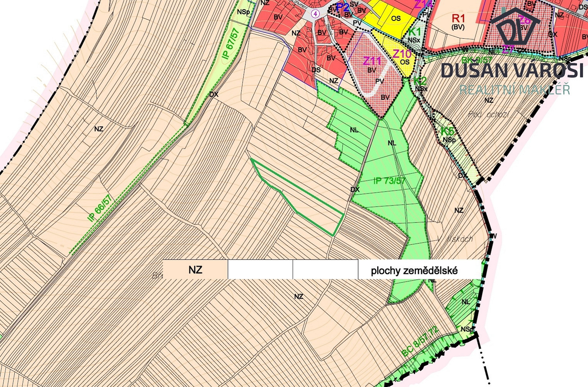The image size is (588, 387).
Task: Select the NZ peach legend color swatch
Action: click(196, 270)
